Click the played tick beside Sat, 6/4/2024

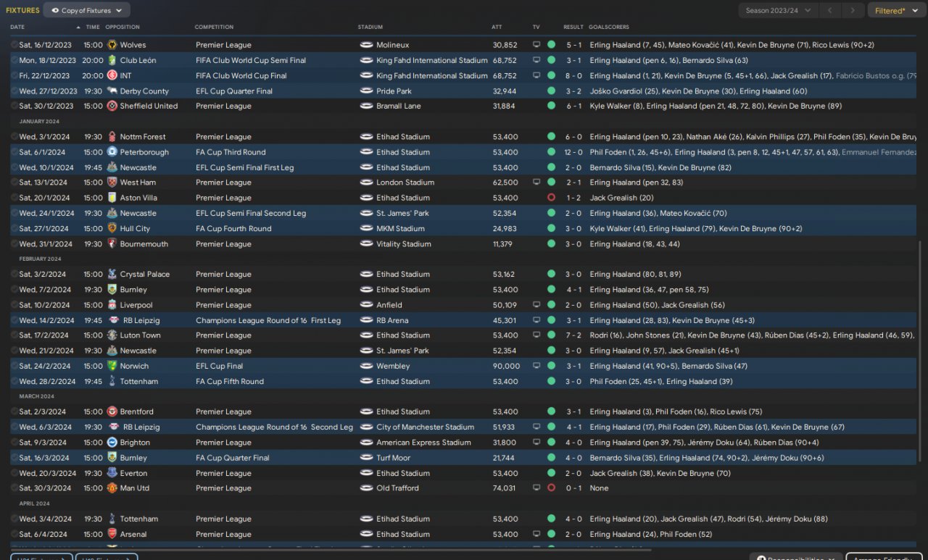pyautogui.click(x=14, y=535)
